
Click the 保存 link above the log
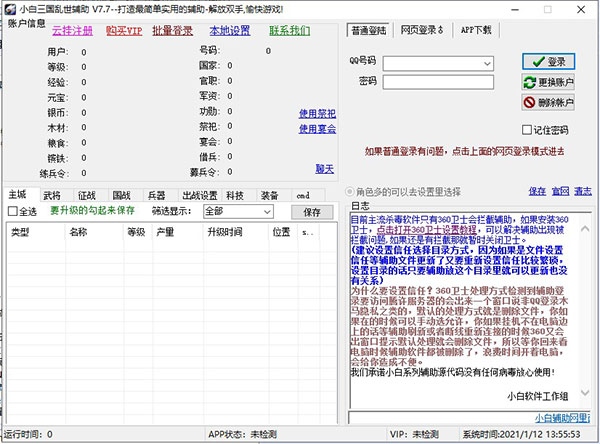537,191
